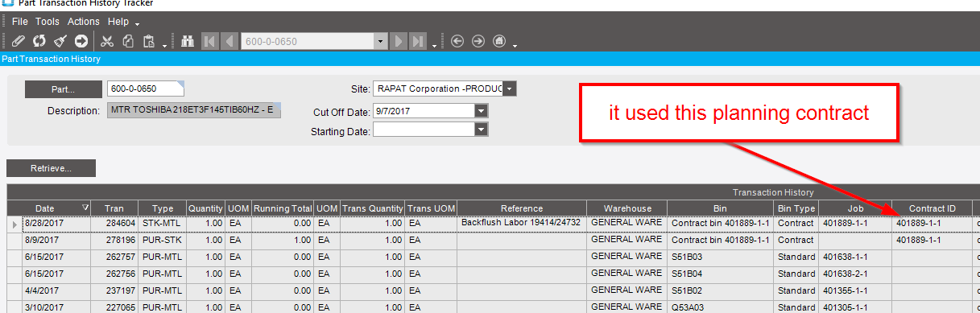Click the Forward circle arrow icon
The width and height of the screenshot is (980, 313).
(x=478, y=41)
